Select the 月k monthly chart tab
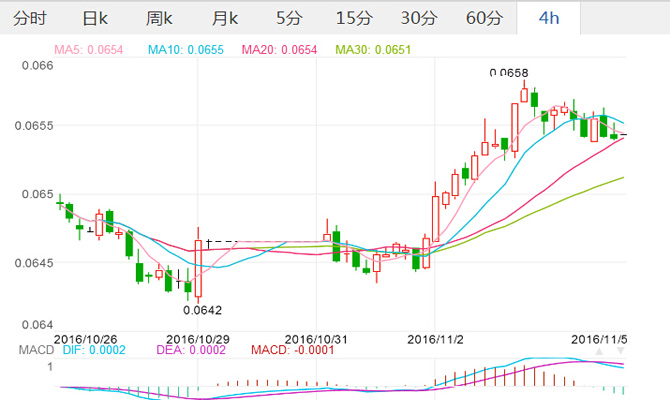670x400 pixels. click(225, 18)
